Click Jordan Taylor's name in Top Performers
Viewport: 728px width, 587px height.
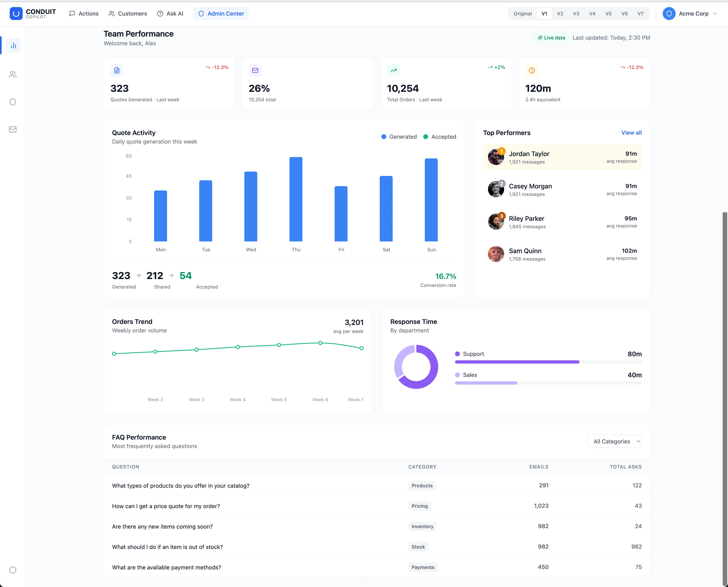pos(529,154)
